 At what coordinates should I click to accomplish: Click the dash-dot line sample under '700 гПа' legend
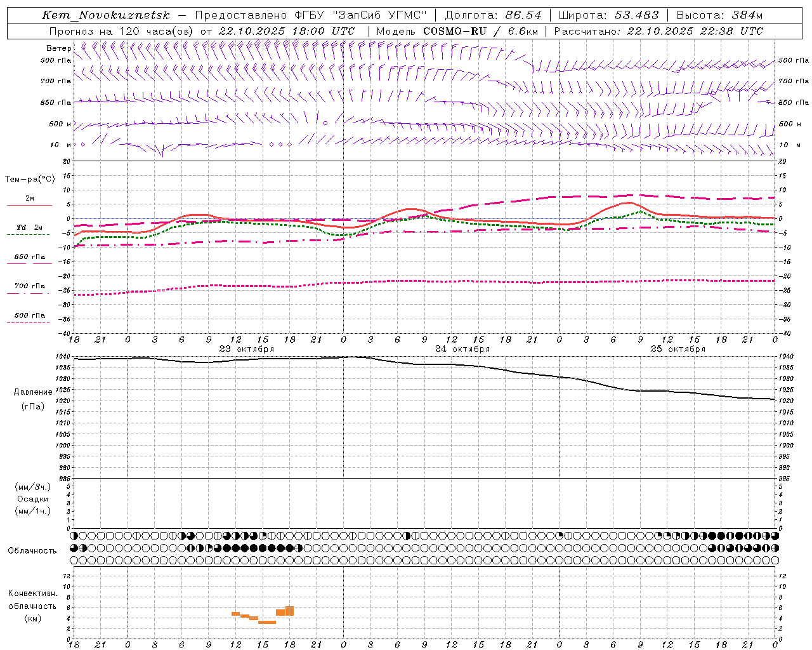(x=29, y=293)
